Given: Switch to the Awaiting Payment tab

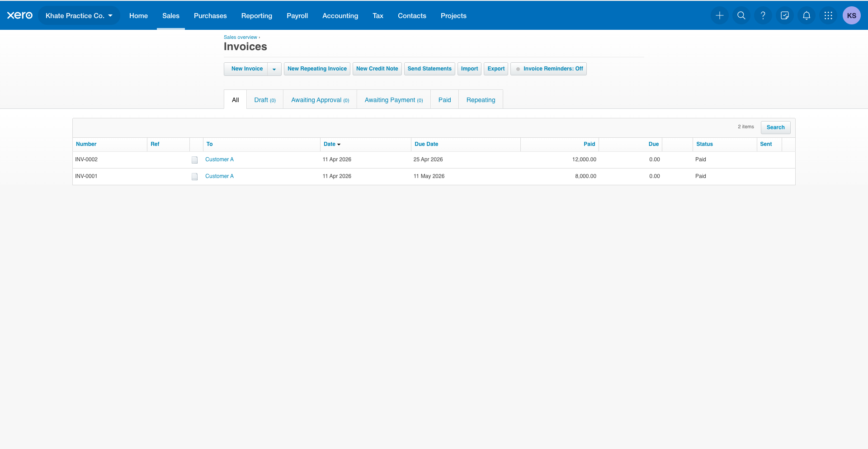Looking at the screenshot, I should (394, 100).
